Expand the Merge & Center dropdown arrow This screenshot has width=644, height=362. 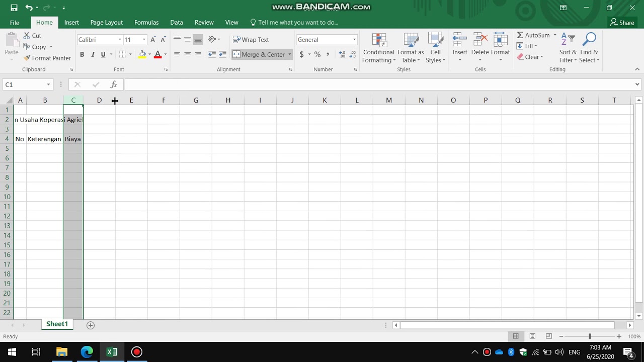(x=290, y=54)
